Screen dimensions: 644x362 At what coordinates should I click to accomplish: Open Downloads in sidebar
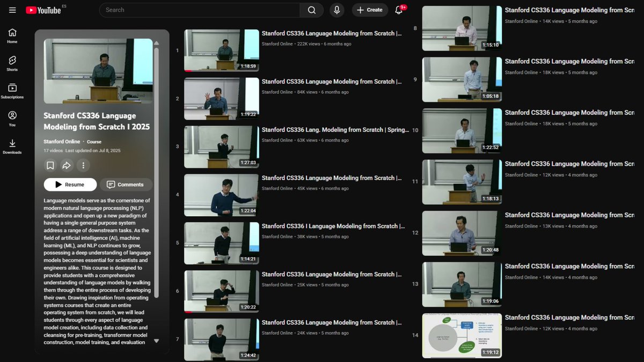pyautogui.click(x=12, y=146)
